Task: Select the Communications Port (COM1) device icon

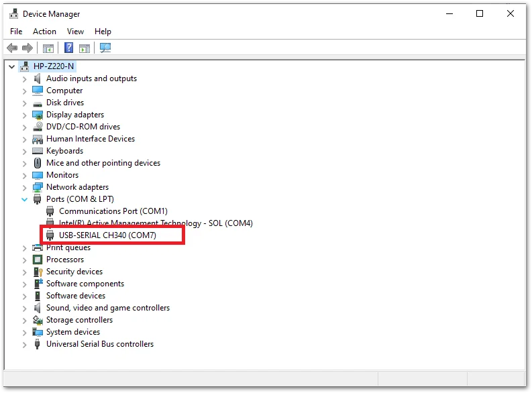Action: (50, 211)
